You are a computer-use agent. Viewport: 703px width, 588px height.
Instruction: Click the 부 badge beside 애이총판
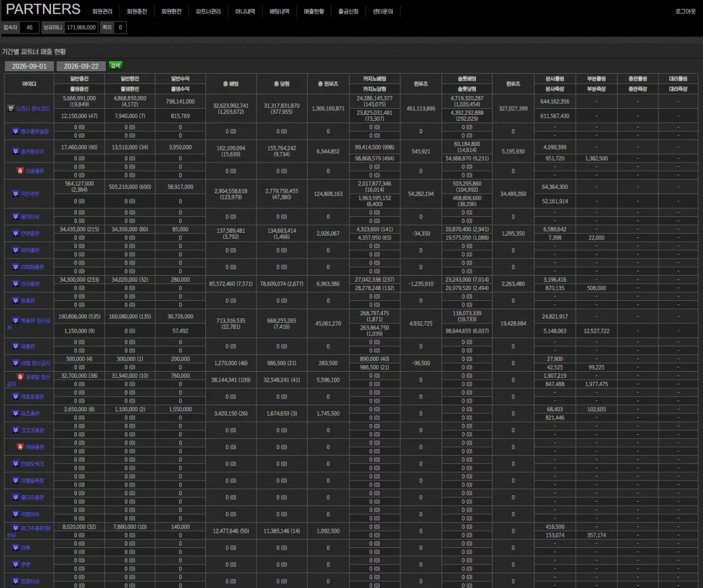15,250
